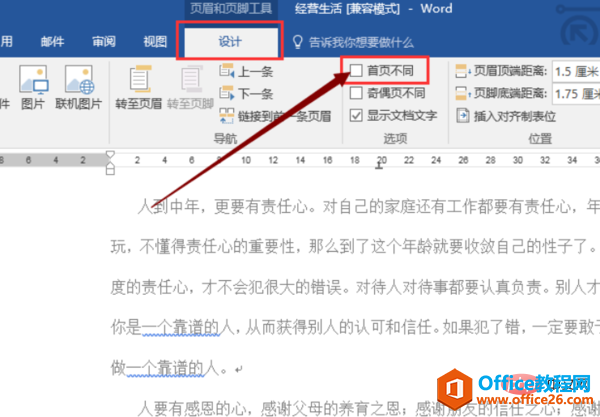The width and height of the screenshot is (600, 417).
Task: Click the paragraph starting 人要有感恩的心
Action: point(369,409)
